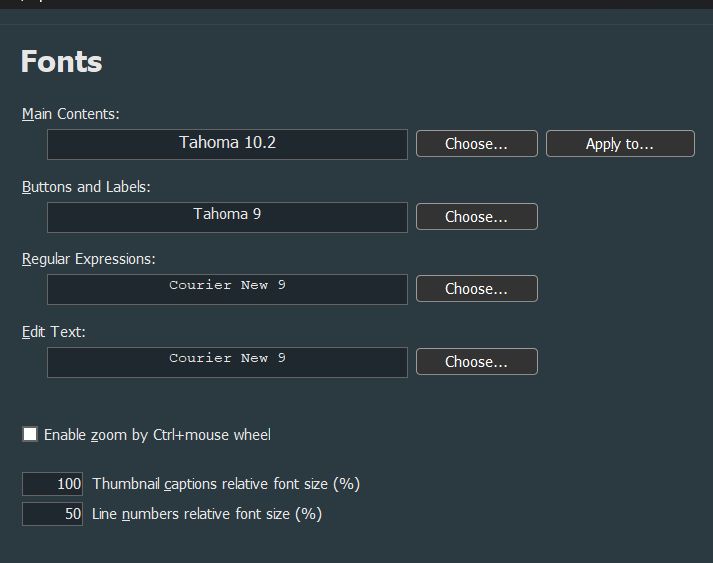Click the Buttons and Labels label
This screenshot has width=713, height=563.
pos(86,187)
